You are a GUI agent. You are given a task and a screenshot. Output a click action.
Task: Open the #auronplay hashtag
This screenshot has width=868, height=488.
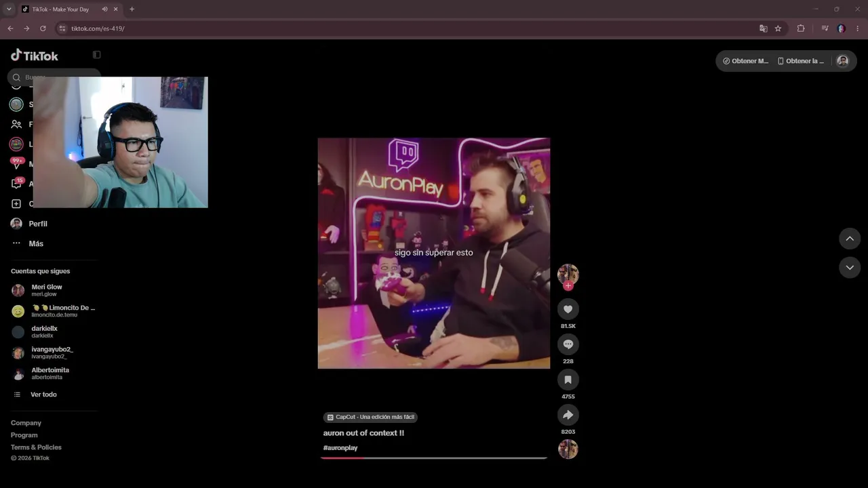click(340, 448)
